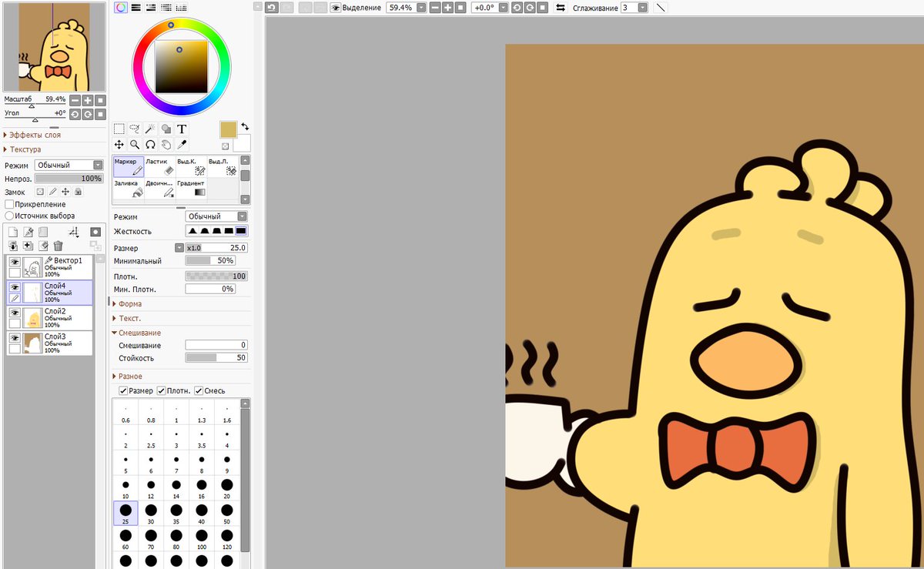The image size is (924, 569).
Task: Expand the Эффекты слоя section
Action: [x=35, y=135]
